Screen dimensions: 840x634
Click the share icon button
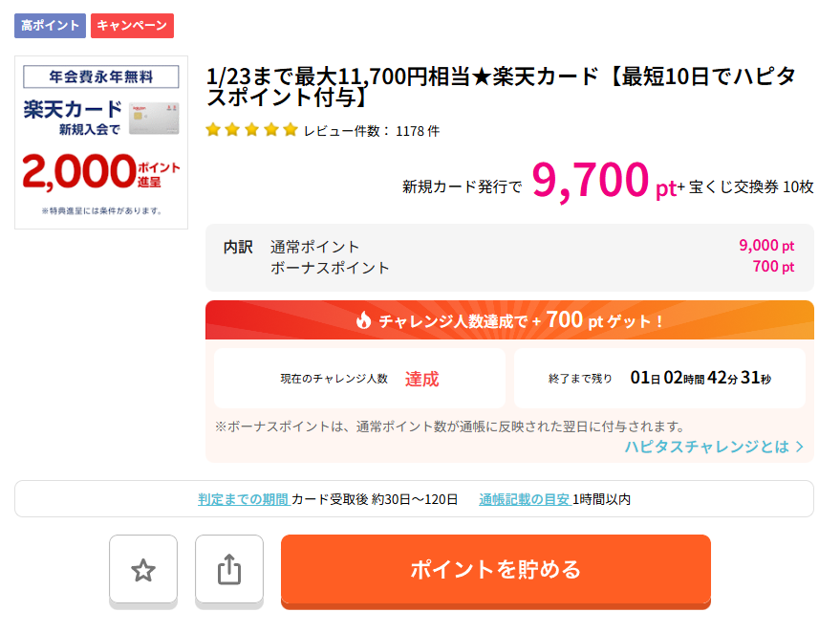(x=229, y=570)
